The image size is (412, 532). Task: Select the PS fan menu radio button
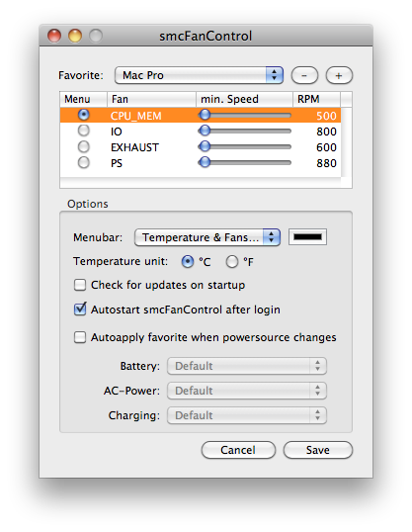coord(83,162)
